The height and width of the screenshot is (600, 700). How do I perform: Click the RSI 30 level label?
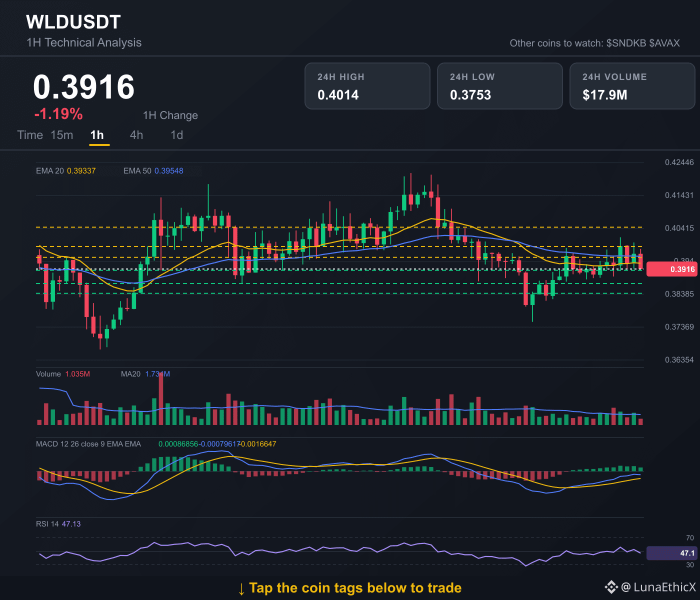pos(690,565)
